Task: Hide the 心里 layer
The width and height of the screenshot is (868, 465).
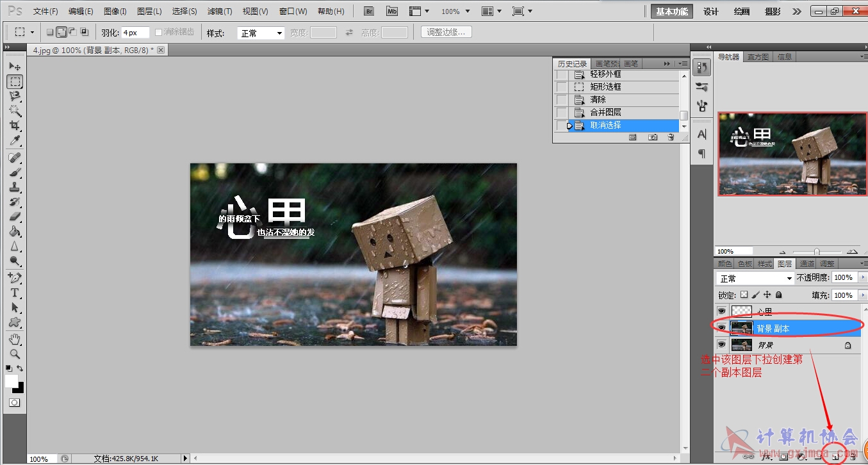Action: click(722, 311)
